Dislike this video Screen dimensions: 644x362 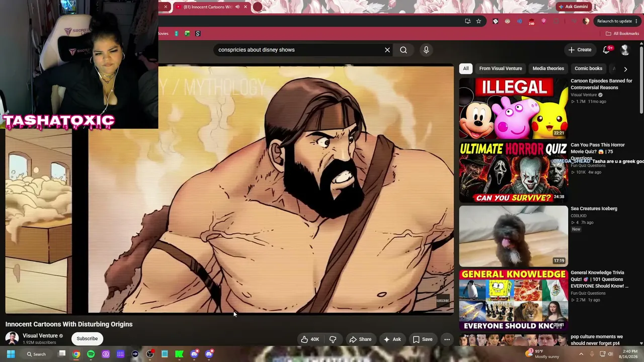[333, 339]
